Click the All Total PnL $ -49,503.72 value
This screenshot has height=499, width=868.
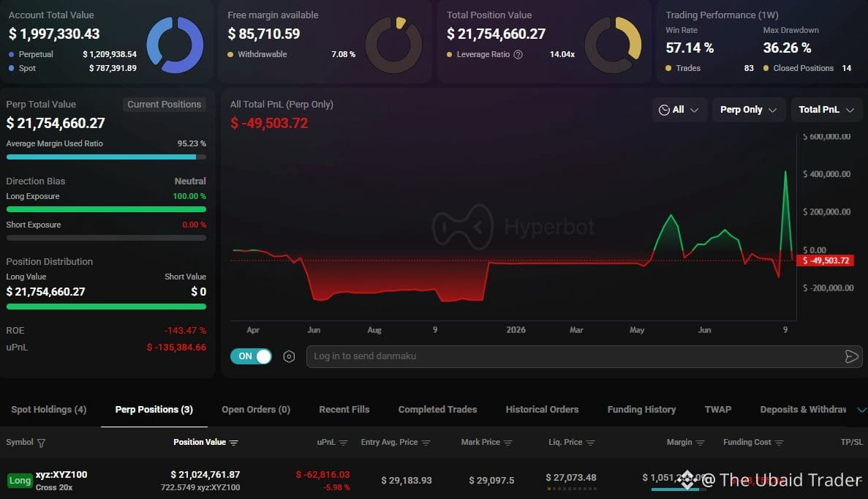tap(269, 123)
